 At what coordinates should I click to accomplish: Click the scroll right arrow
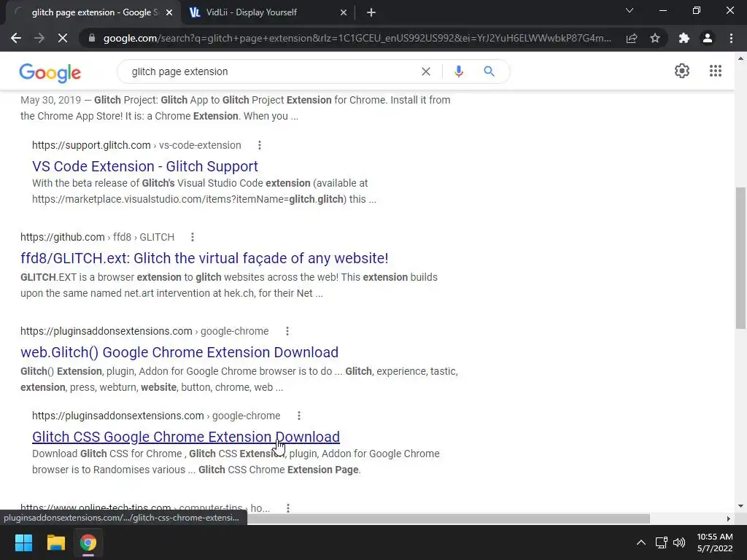pos(728,518)
